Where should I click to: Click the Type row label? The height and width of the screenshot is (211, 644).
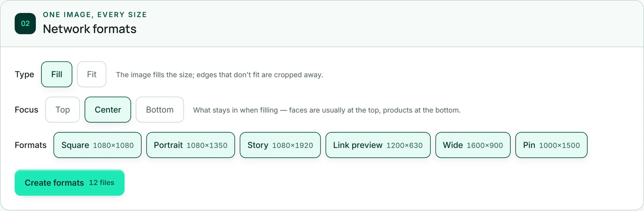pyautogui.click(x=25, y=75)
